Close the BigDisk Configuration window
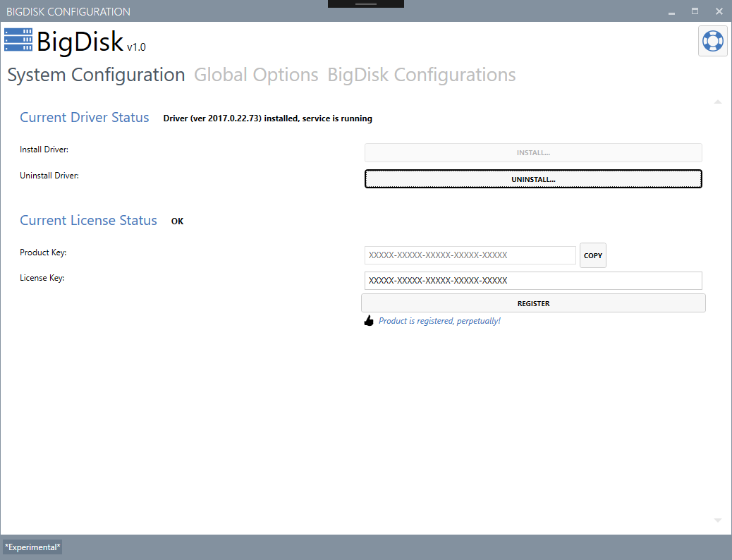Image resolution: width=732 pixels, height=560 pixels. [x=719, y=11]
